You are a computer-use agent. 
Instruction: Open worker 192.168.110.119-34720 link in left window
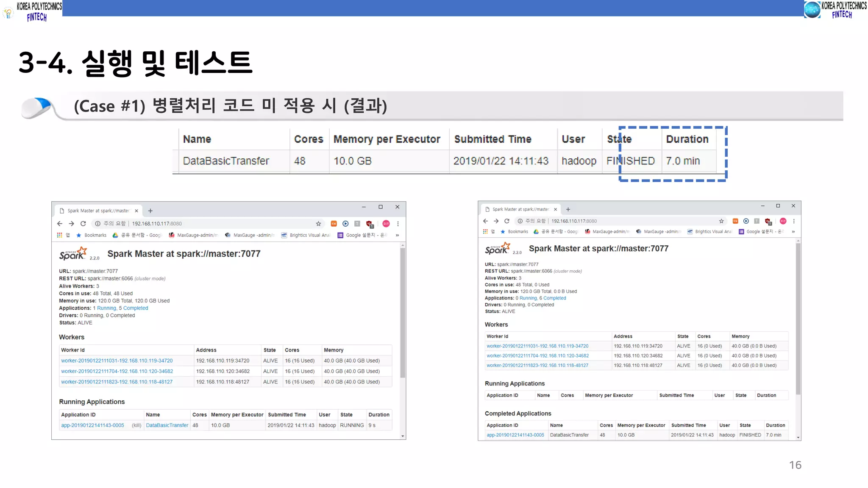pos(117,361)
